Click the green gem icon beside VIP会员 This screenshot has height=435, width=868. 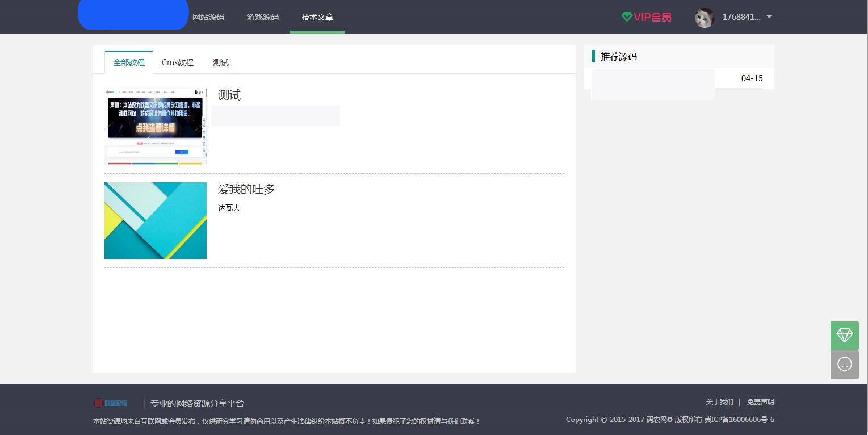(x=627, y=17)
